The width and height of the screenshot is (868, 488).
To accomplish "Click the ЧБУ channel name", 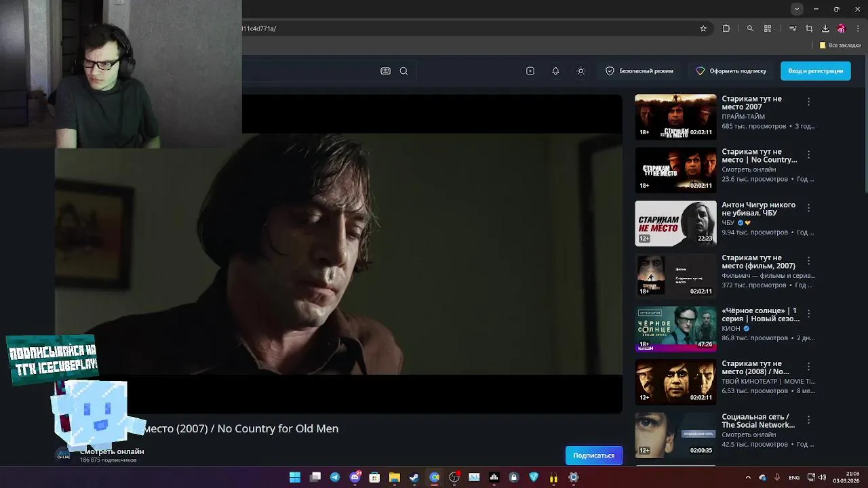I will point(728,222).
